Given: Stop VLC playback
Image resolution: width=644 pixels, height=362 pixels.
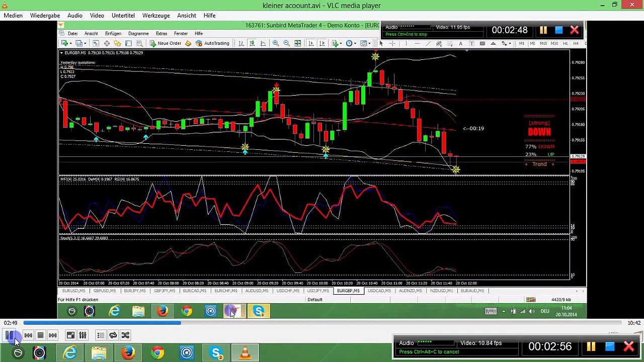Looking at the screenshot, I should [x=40, y=335].
